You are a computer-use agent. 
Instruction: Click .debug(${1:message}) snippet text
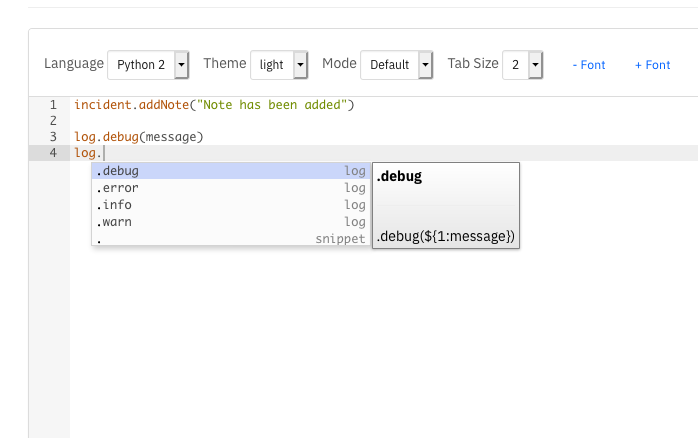tap(446, 236)
